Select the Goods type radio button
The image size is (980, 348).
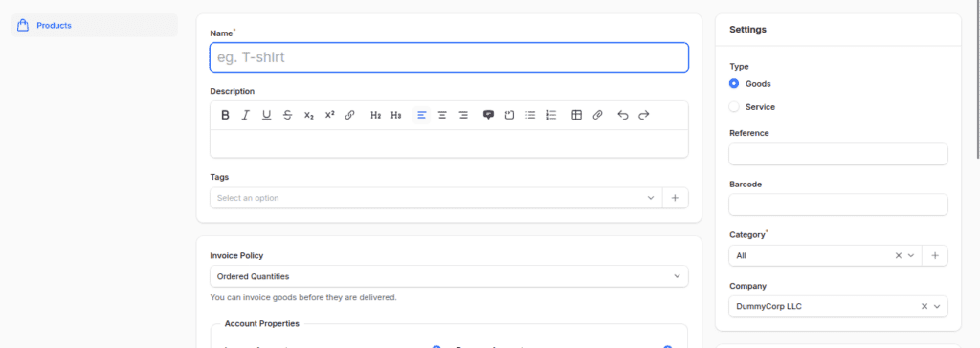pyautogui.click(x=734, y=84)
